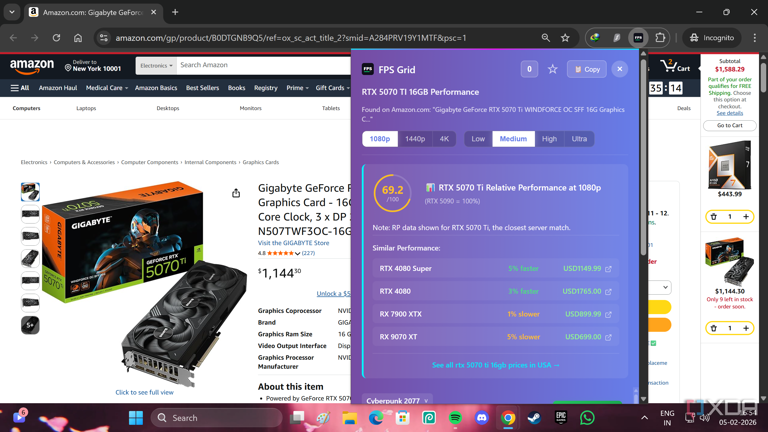Open the browser extensions puzzle icon

[x=660, y=38]
